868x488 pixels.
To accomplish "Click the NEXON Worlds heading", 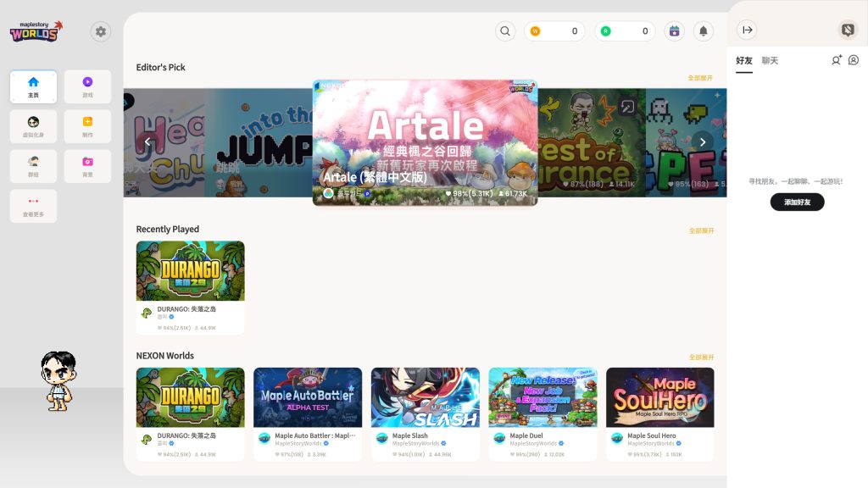I will coord(165,355).
